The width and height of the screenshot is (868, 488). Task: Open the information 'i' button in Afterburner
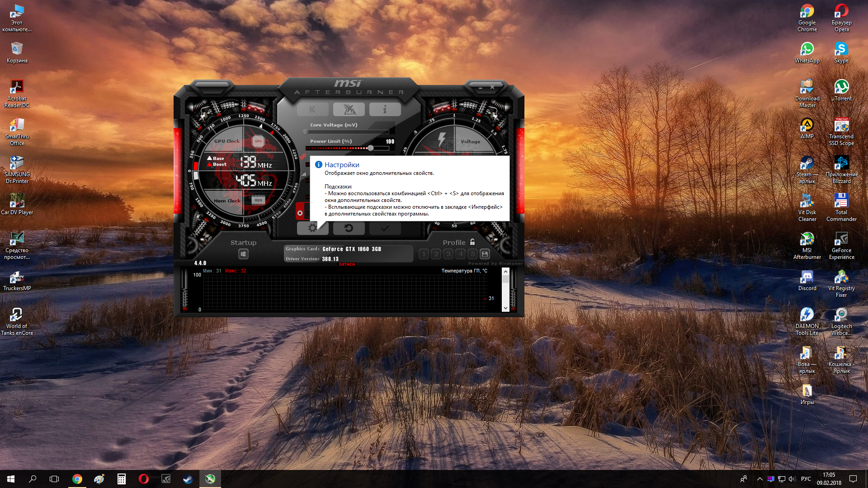[x=385, y=109]
